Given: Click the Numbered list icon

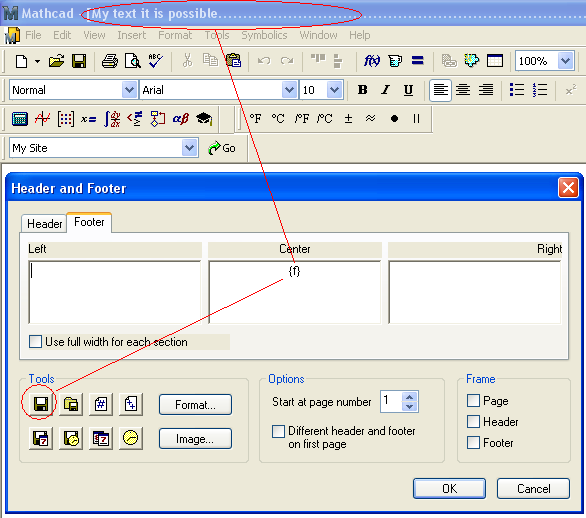Looking at the screenshot, I should tap(540, 90).
